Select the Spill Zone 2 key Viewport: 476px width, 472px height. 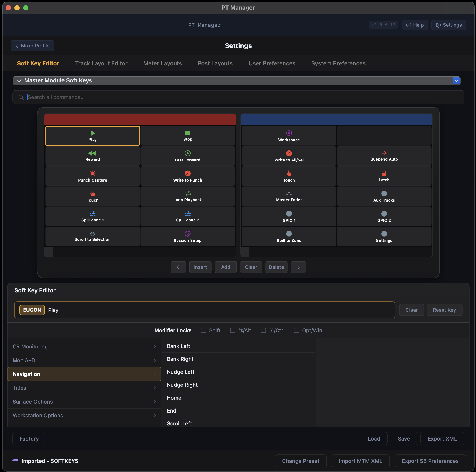(x=187, y=216)
